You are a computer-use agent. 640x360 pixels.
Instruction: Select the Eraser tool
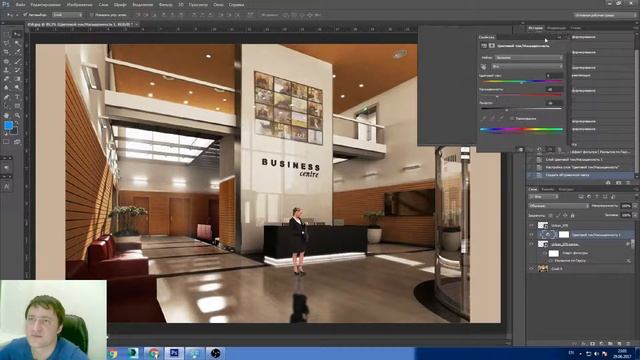(x=7, y=79)
